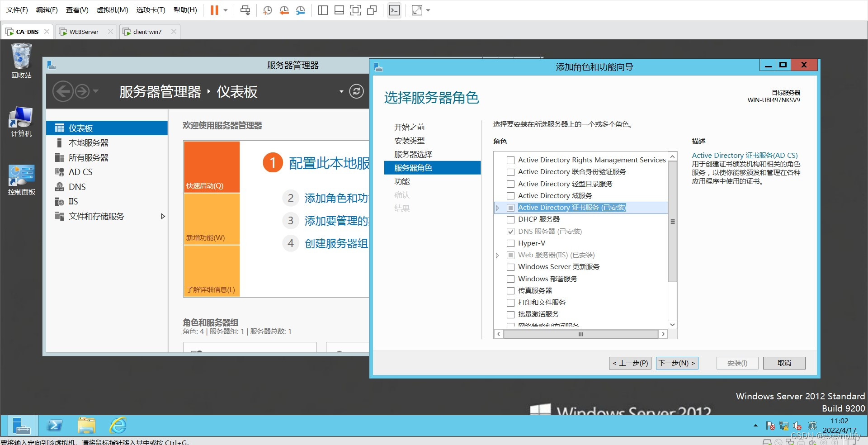Check Active Directory 联合身份验证服务
This screenshot has height=445, width=868.
[x=511, y=172]
